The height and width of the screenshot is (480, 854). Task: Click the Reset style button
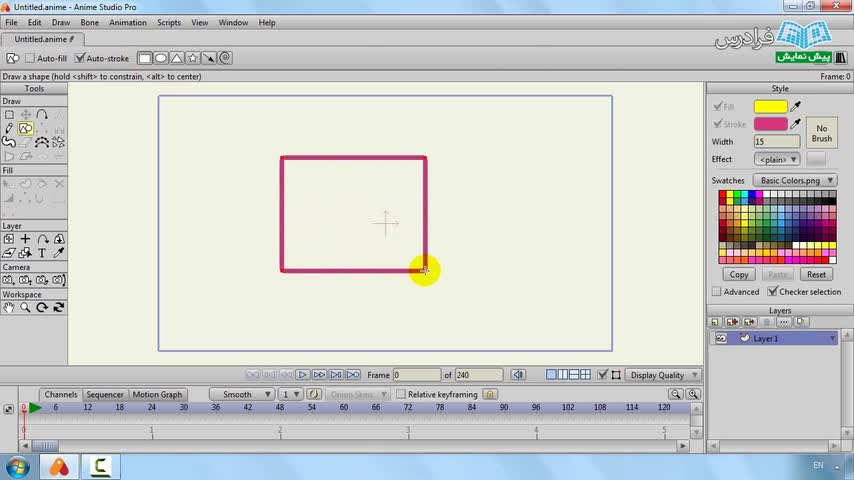tap(816, 274)
